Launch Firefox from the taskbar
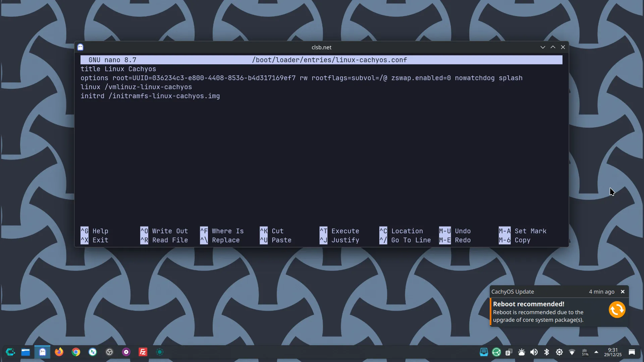Screen dimensions: 644x362 59,352
